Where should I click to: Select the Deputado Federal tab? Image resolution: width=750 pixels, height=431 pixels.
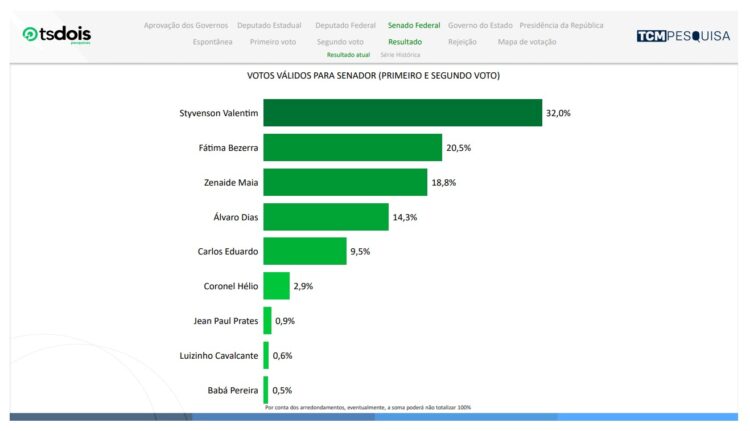(x=345, y=25)
